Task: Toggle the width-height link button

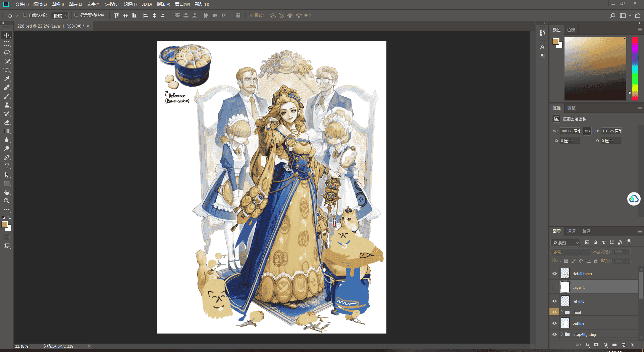Action: pyautogui.click(x=587, y=131)
